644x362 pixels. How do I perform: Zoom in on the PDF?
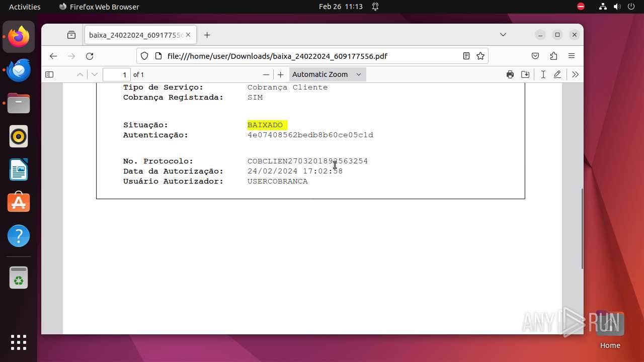point(281,74)
